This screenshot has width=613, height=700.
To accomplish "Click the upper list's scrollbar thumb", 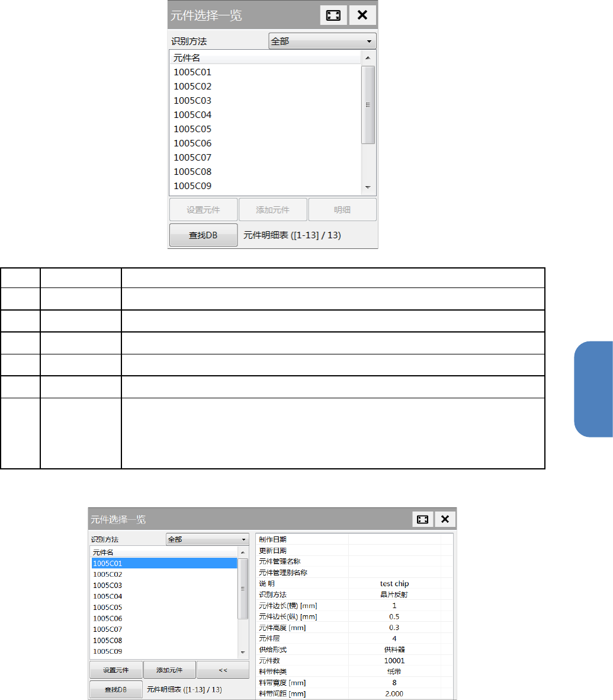I will pyautogui.click(x=368, y=105).
